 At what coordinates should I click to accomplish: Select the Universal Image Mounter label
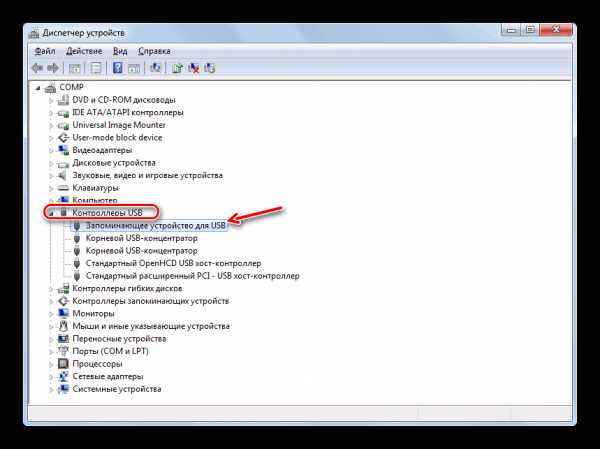click(119, 125)
